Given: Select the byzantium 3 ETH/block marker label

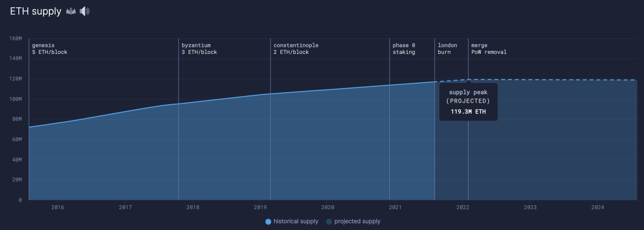Looking at the screenshot, I should [199, 49].
